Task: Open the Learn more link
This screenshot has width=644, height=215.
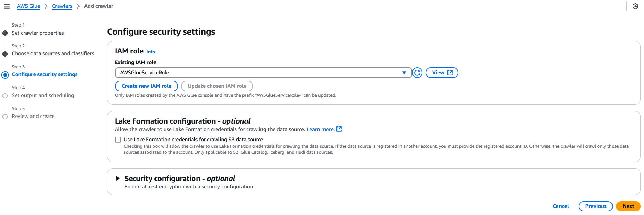Action: [321, 129]
